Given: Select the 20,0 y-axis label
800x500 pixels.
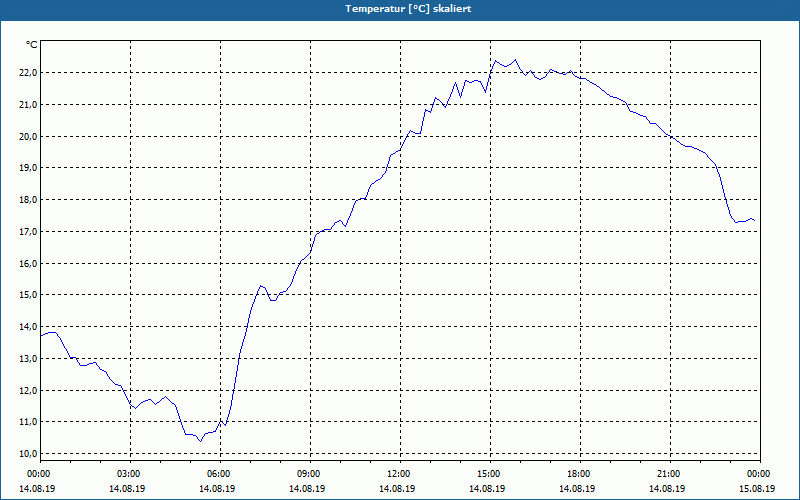Looking at the screenshot, I should pyautogui.click(x=29, y=136).
